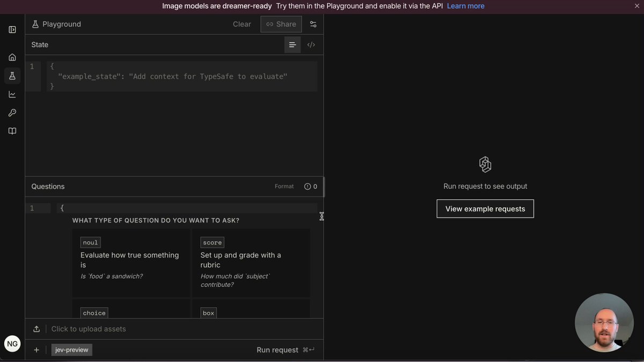Format the Questions editor

[284, 187]
